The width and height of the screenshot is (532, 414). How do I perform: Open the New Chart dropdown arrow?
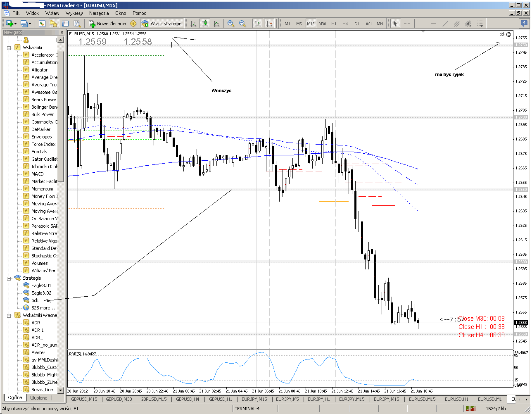[16, 24]
